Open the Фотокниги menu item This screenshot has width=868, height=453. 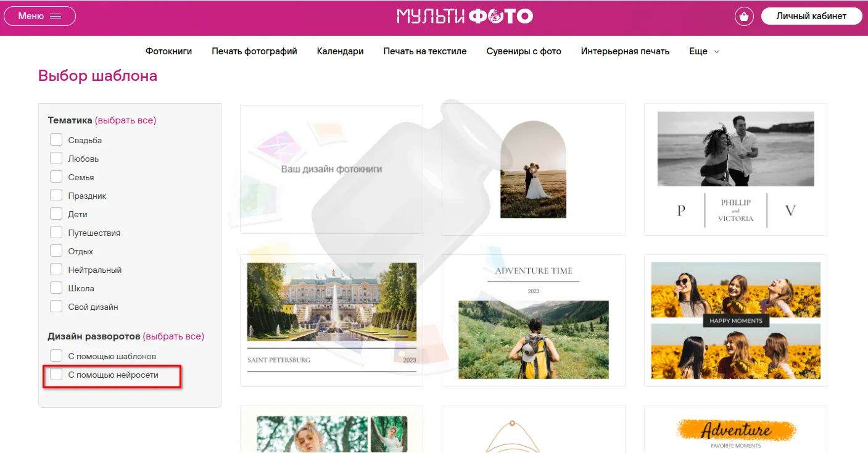(x=168, y=51)
